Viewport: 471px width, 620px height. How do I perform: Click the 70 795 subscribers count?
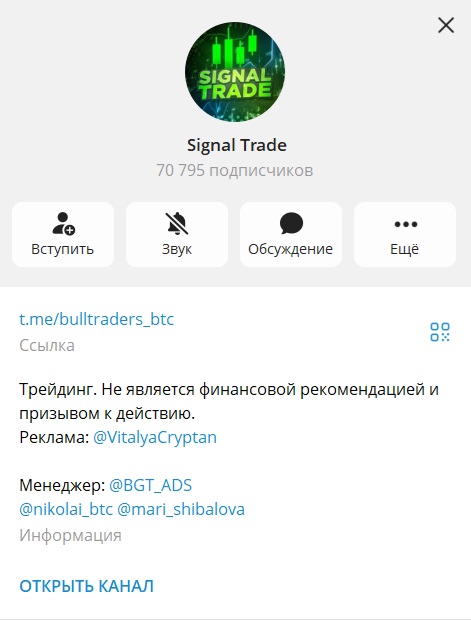point(235,170)
